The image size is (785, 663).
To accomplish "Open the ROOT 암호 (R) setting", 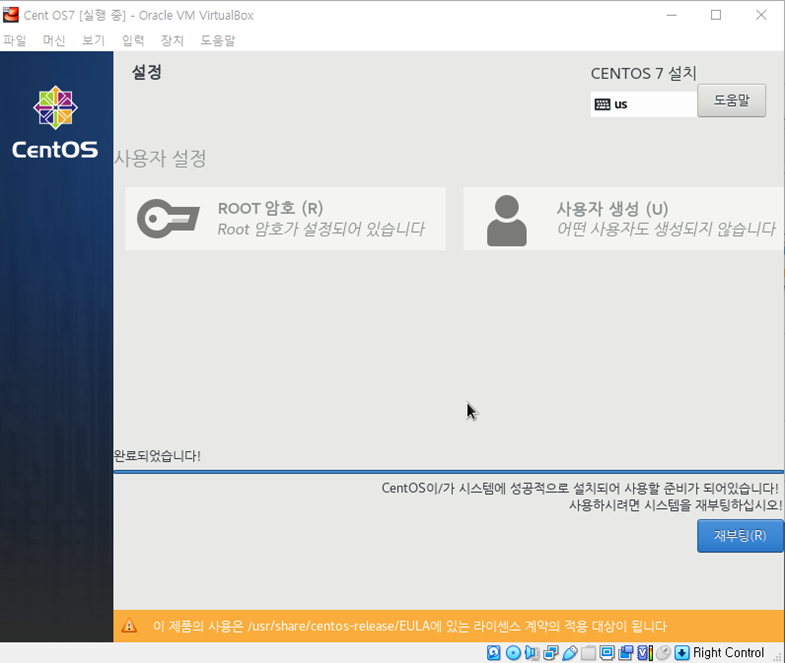I will (285, 219).
